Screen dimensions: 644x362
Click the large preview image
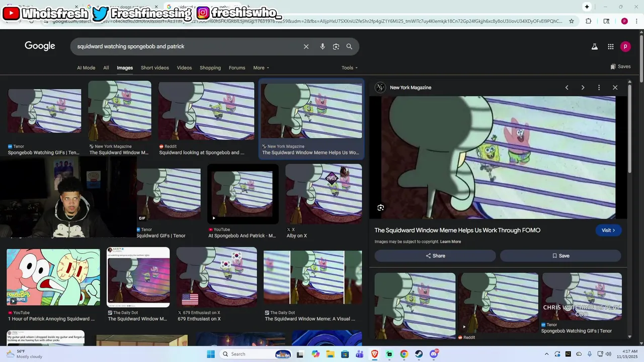point(498,158)
